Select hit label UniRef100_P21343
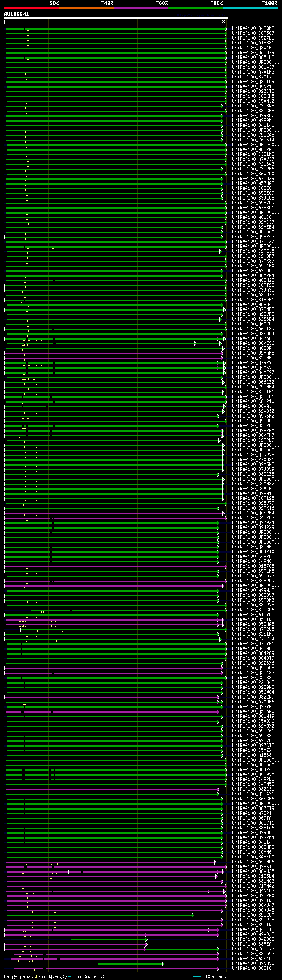The image size is (282, 980). pos(253,164)
